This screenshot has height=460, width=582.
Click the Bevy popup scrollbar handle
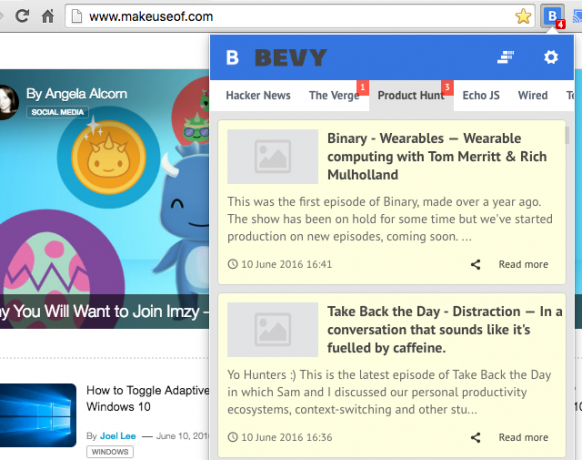[x=567, y=135]
